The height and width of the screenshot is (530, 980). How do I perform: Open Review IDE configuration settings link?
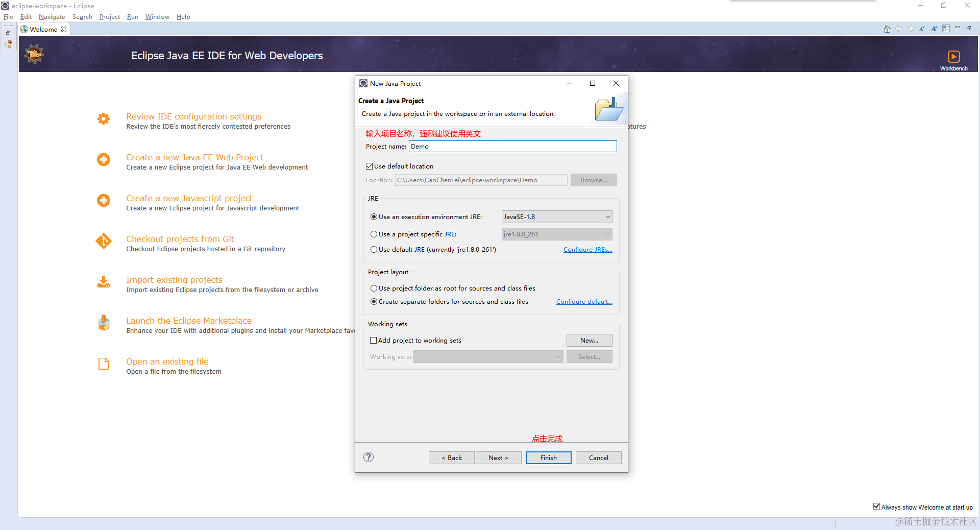click(x=193, y=116)
